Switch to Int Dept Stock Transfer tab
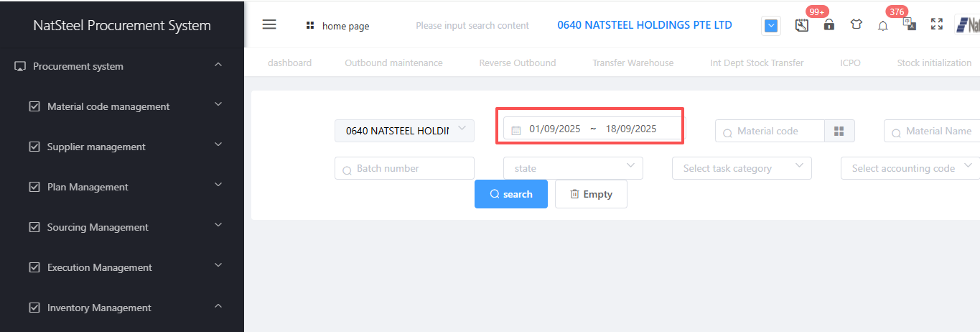980x332 pixels. (x=757, y=63)
